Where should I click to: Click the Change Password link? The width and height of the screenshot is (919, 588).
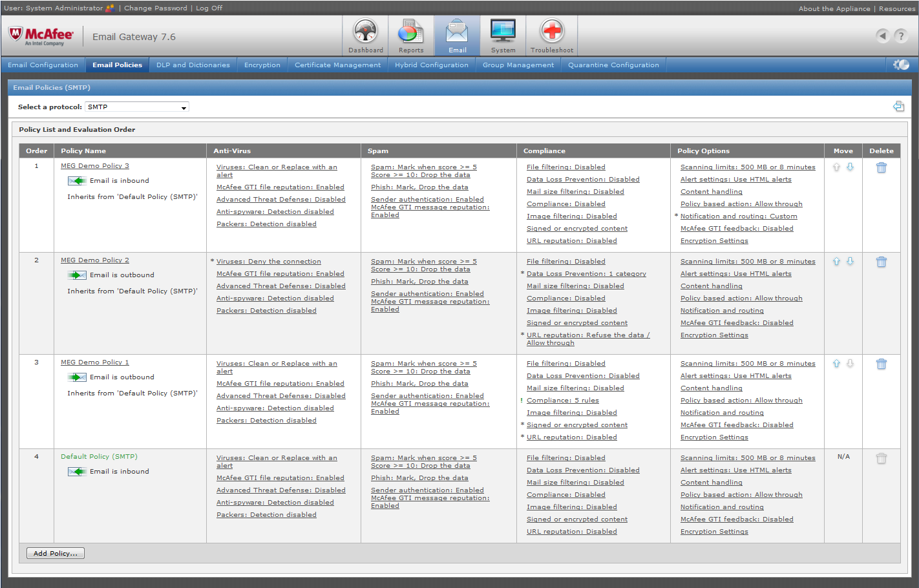(156, 8)
